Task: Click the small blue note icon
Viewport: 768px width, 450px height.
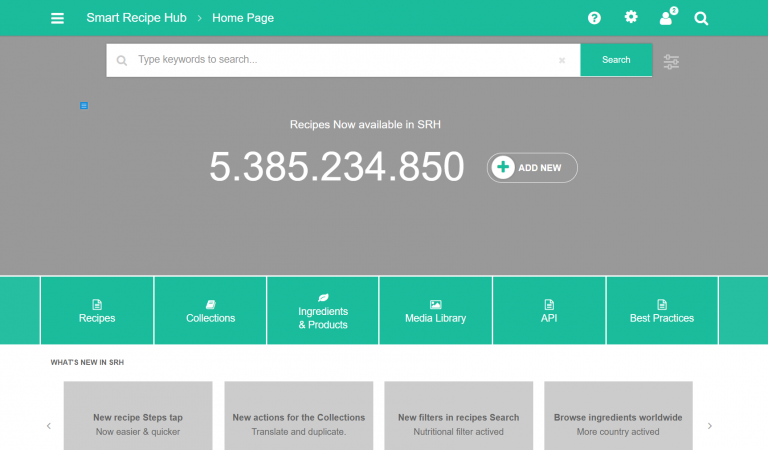Action: pos(84,105)
